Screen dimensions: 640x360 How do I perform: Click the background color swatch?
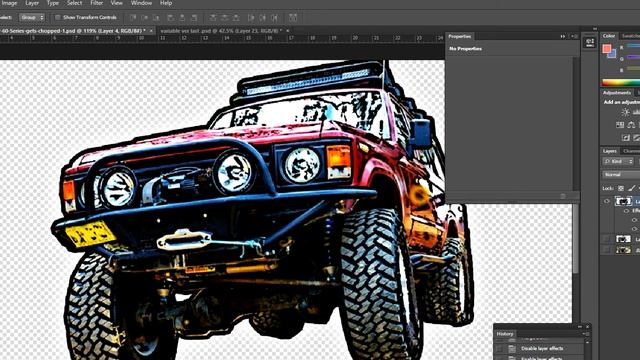pyautogui.click(x=612, y=54)
